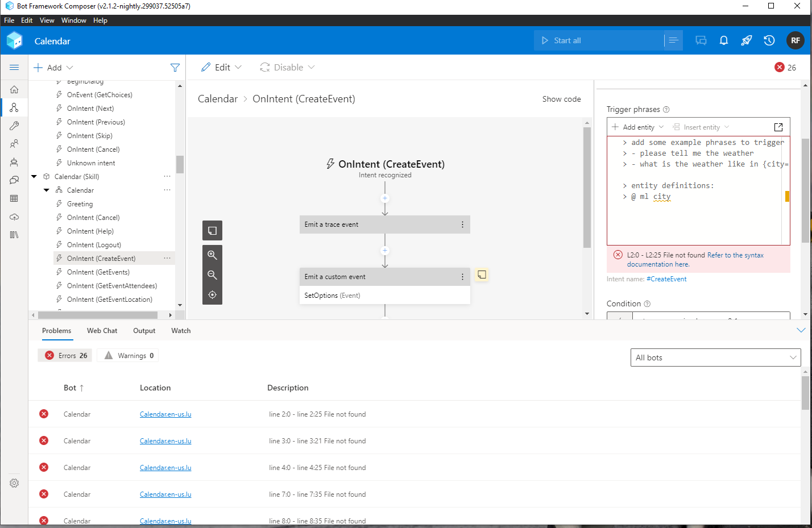Click the Show code link

tap(561, 99)
